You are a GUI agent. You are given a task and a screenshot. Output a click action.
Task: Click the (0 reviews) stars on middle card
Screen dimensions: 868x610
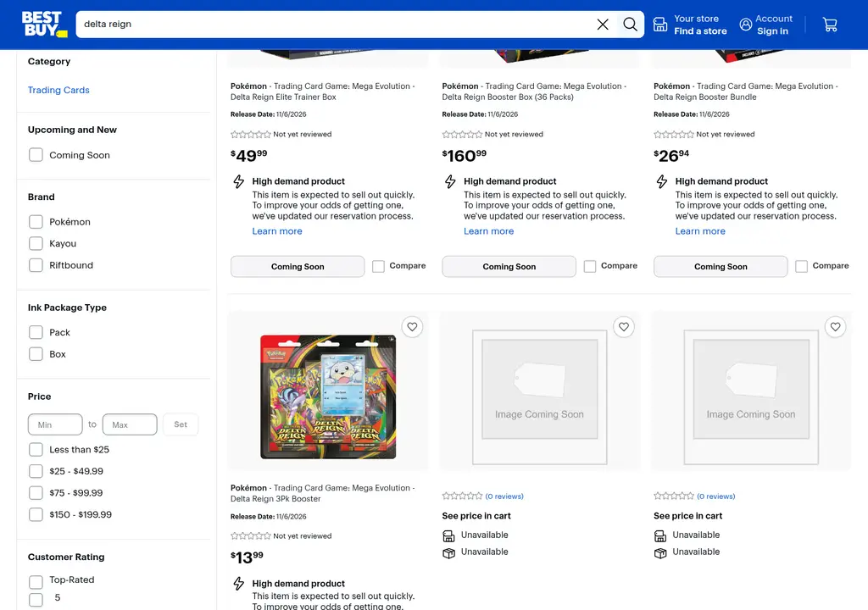[462, 496]
